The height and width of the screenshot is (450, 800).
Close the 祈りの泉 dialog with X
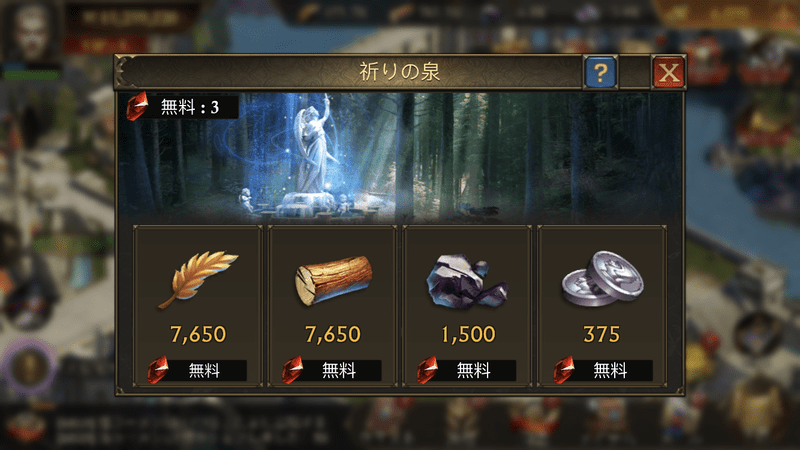tap(668, 72)
